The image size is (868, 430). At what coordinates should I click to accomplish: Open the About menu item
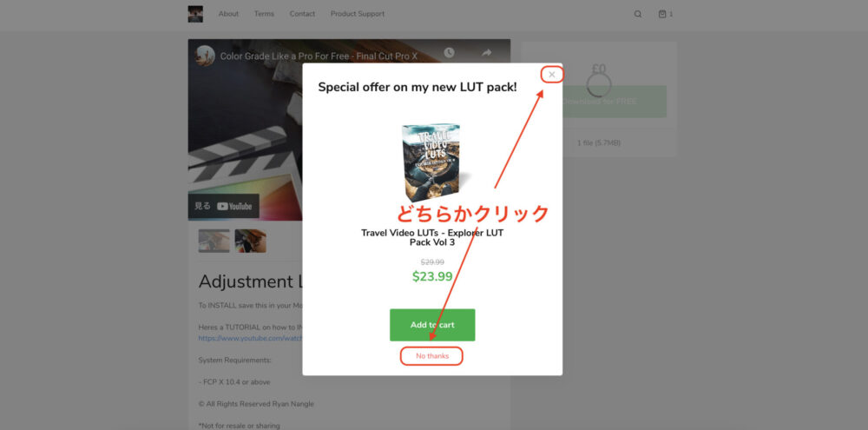pos(228,14)
